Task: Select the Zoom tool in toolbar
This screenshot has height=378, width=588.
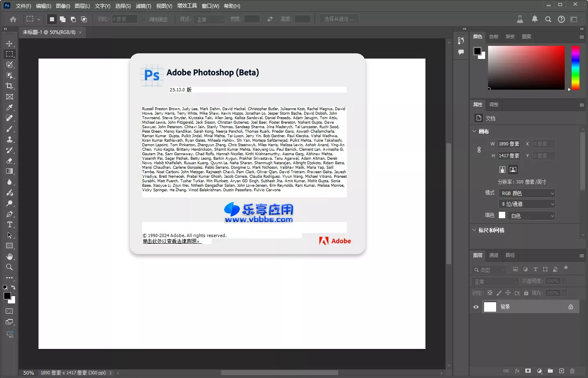Action: [x=9, y=267]
